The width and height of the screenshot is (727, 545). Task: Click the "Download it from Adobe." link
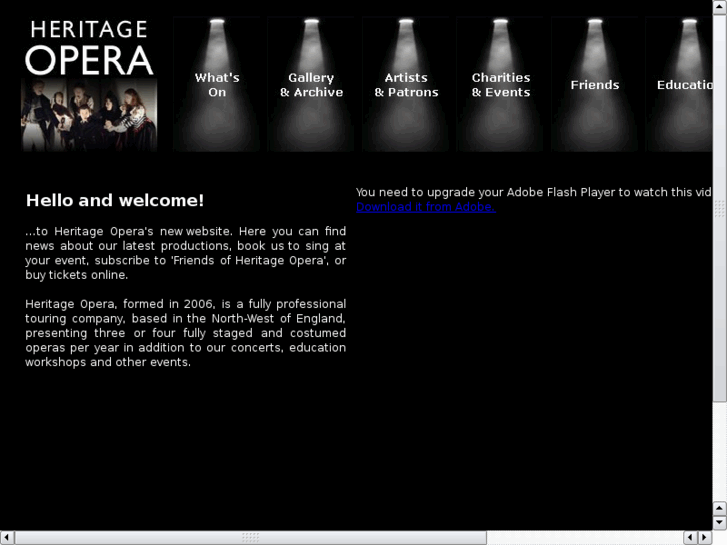426,207
